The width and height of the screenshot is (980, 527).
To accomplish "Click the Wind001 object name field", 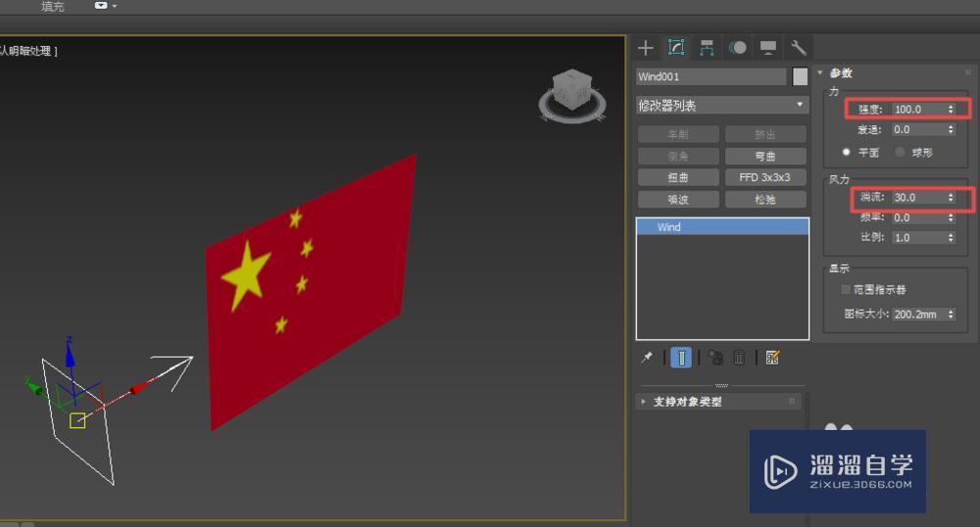I will click(711, 76).
